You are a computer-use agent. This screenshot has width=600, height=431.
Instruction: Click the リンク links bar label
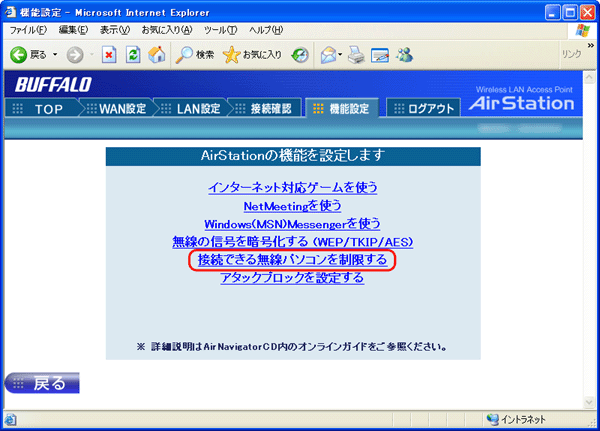pyautogui.click(x=571, y=54)
